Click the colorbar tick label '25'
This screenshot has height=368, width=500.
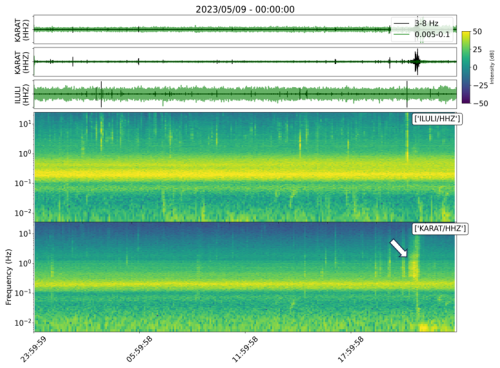(x=477, y=50)
